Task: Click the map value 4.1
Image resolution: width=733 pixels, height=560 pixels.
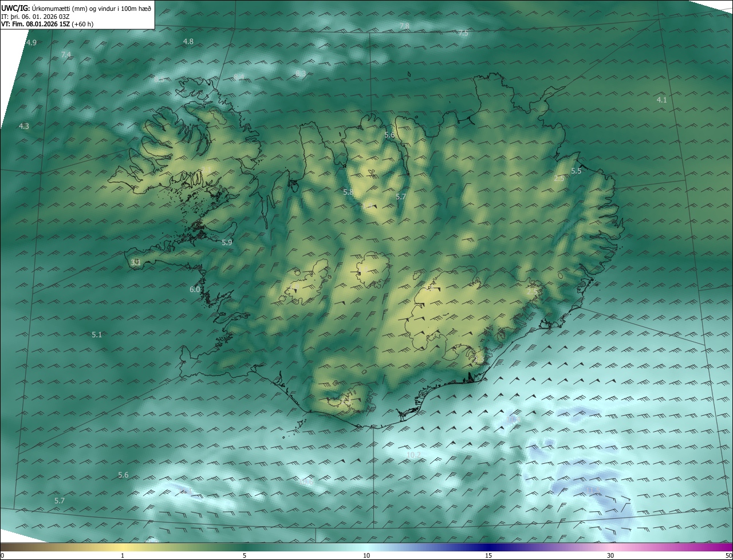Action: coord(661,100)
